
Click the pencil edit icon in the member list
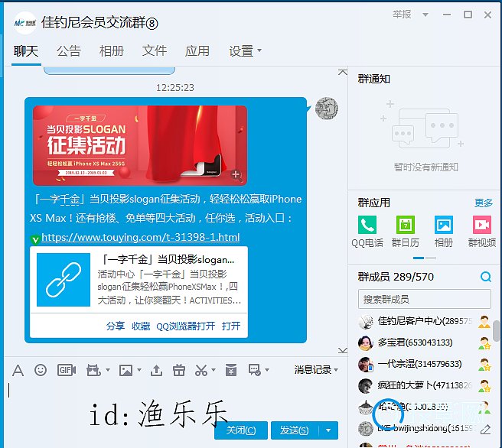point(485,429)
